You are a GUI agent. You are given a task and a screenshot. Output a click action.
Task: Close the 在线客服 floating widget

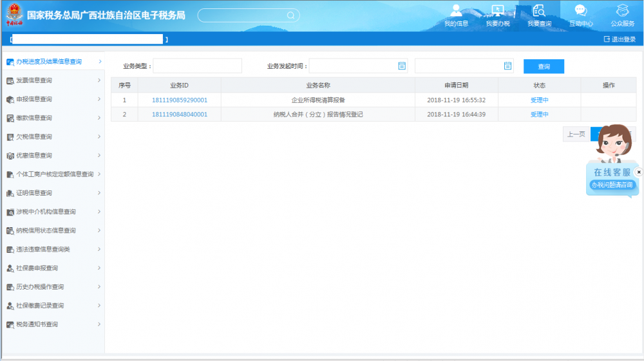click(639, 172)
